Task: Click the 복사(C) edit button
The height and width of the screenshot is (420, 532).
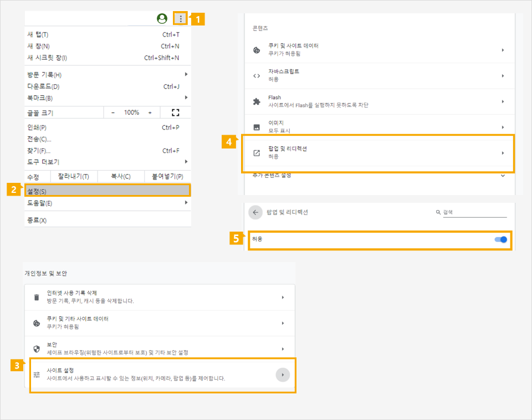Action: click(120, 177)
